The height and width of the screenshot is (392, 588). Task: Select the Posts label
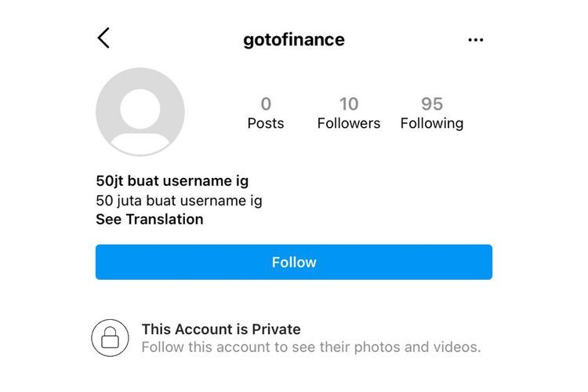click(x=266, y=123)
